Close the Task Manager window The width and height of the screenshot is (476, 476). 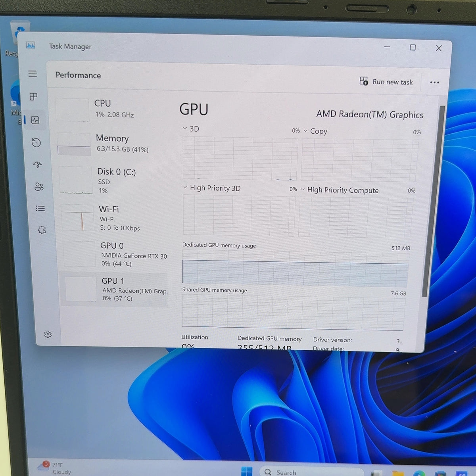439,48
